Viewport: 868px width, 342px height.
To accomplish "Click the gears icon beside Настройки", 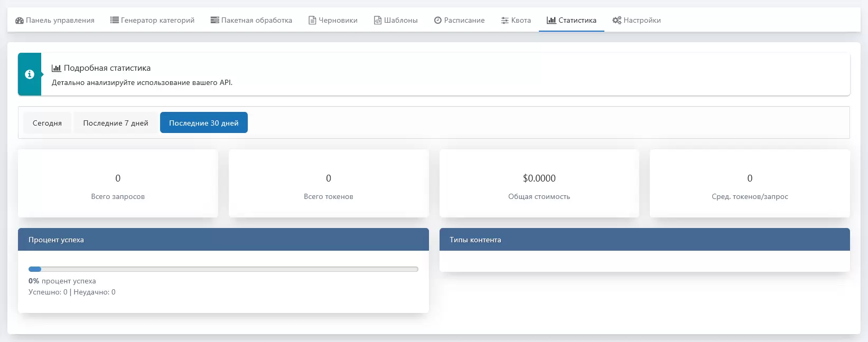I will (617, 20).
